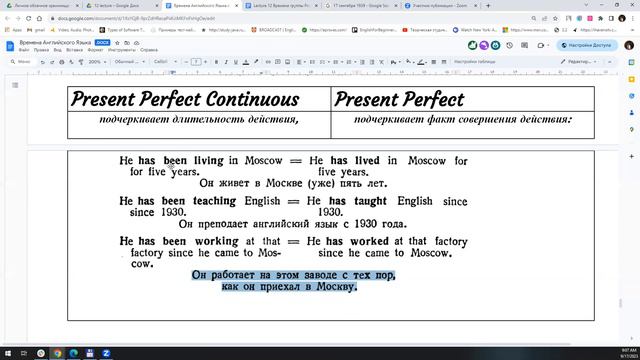Viewport: 640px width, 360px height.
Task: Clear formatting from selected text
Action: point(381,62)
